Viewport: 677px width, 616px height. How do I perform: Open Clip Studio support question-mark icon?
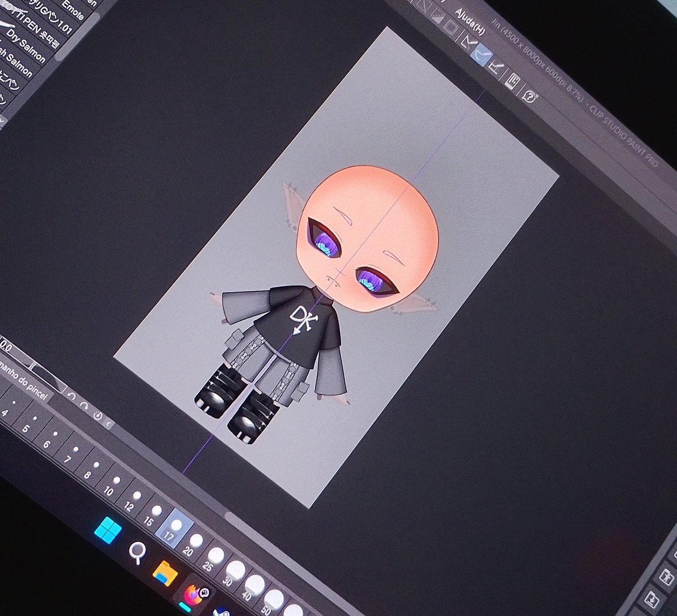pyautogui.click(x=529, y=96)
